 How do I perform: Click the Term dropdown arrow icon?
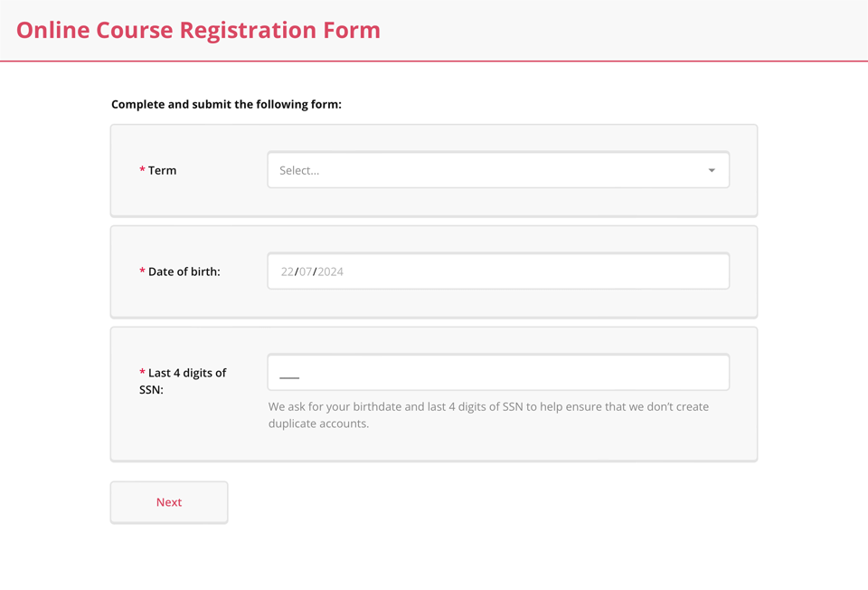[x=712, y=170]
